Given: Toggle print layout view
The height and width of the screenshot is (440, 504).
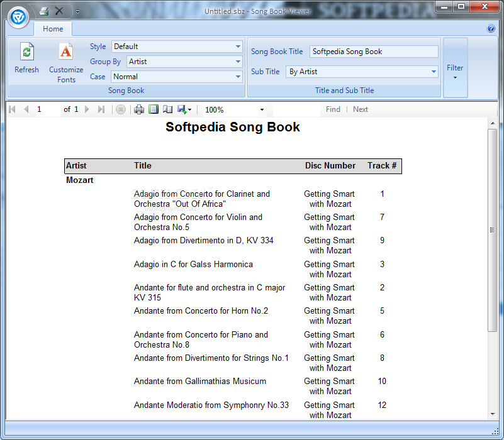Looking at the screenshot, I should click(154, 109).
